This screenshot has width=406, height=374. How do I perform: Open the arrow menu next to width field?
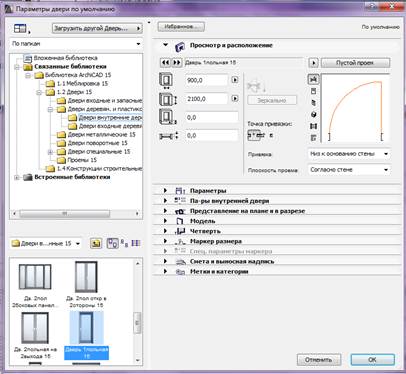(235, 80)
